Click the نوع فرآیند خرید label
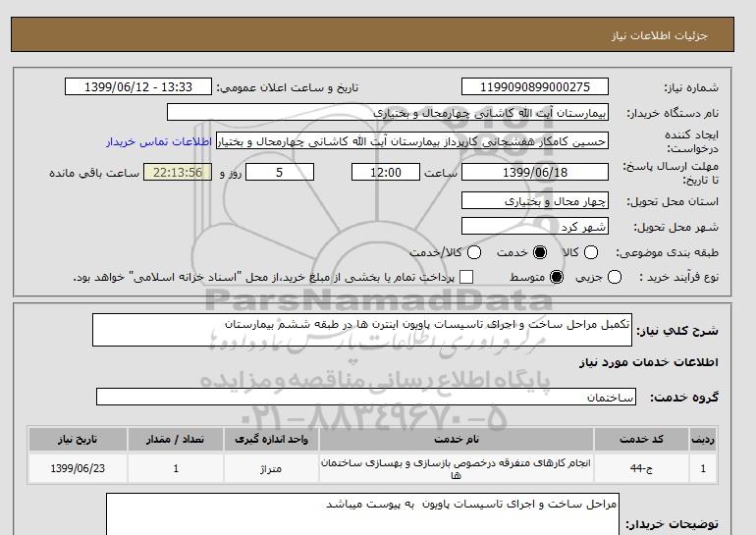This screenshot has width=756, height=535. (678, 277)
